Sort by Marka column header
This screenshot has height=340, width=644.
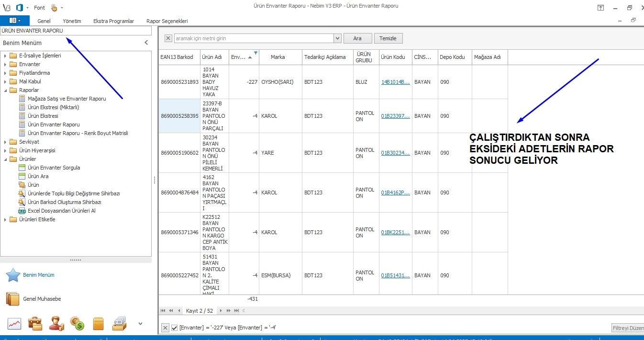tap(280, 57)
